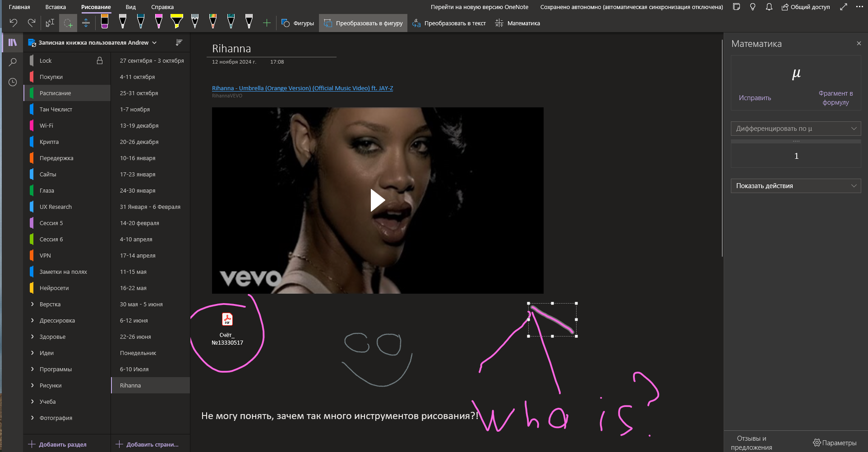Click Общий доступ share button
Viewport: 868px width, 452px height.
pos(806,7)
